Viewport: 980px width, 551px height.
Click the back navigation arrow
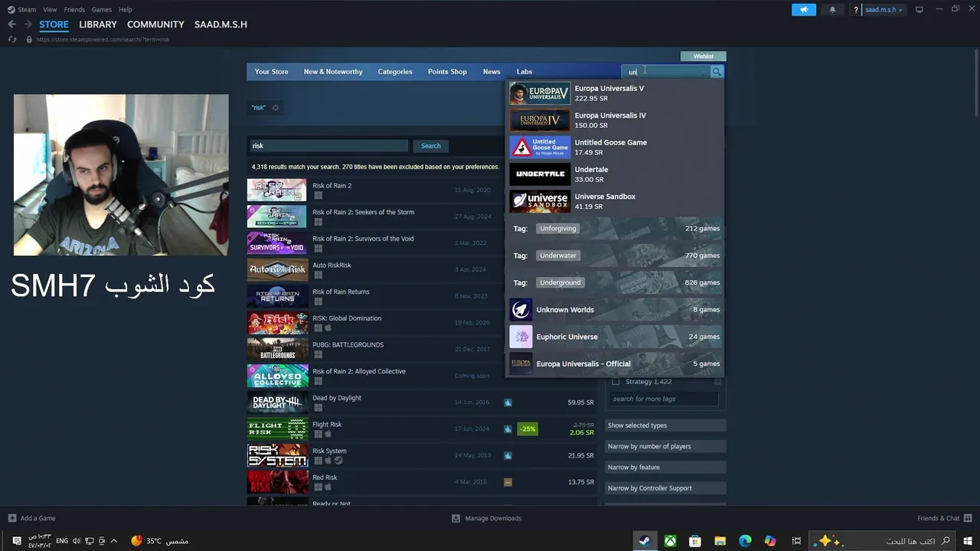point(11,24)
